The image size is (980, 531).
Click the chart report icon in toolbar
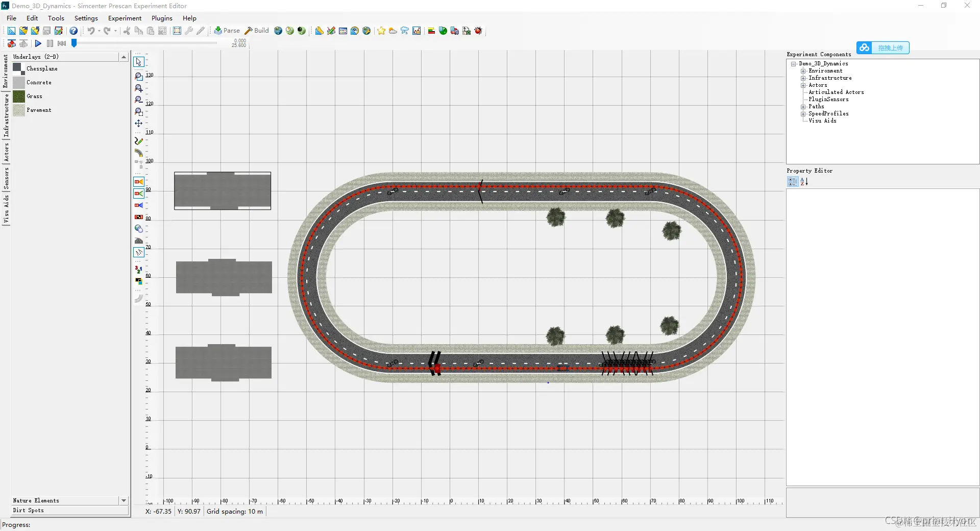coord(416,31)
